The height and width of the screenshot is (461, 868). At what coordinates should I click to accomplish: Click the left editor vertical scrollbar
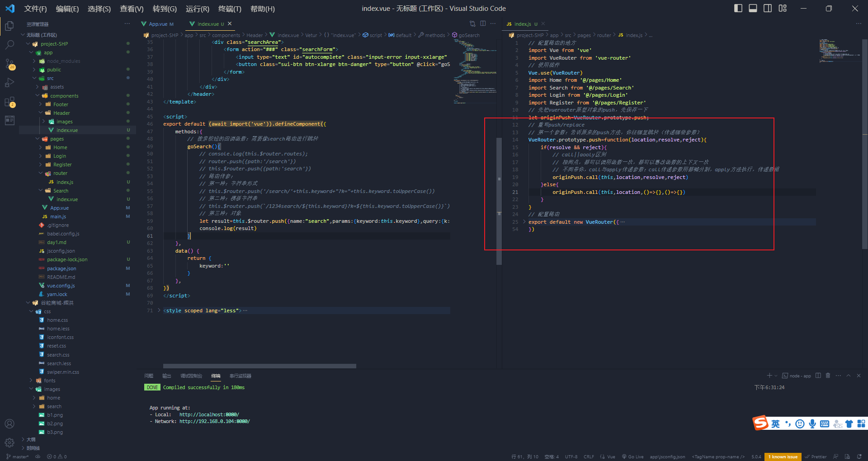(499, 201)
